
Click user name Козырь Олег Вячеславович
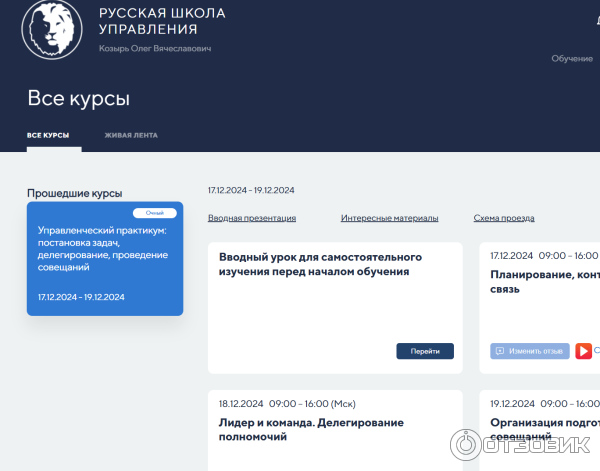(x=155, y=49)
